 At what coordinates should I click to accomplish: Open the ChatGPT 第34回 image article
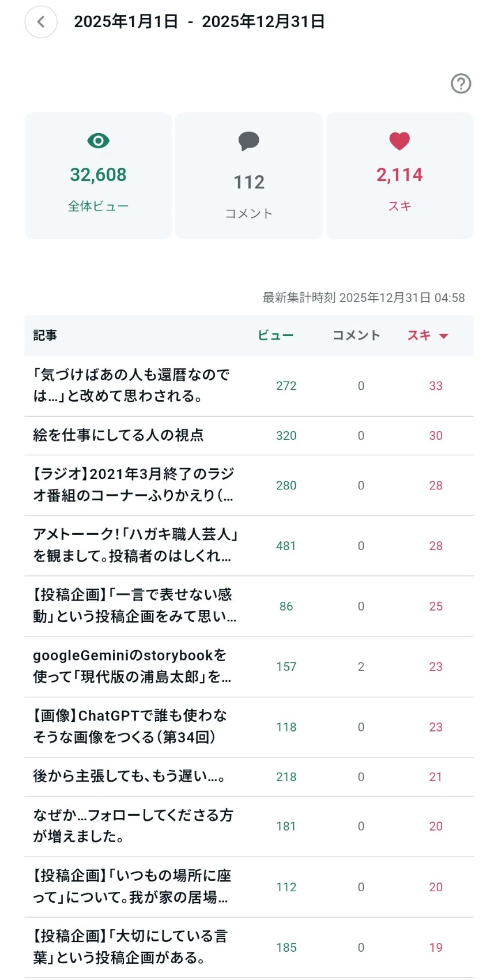pos(249,728)
